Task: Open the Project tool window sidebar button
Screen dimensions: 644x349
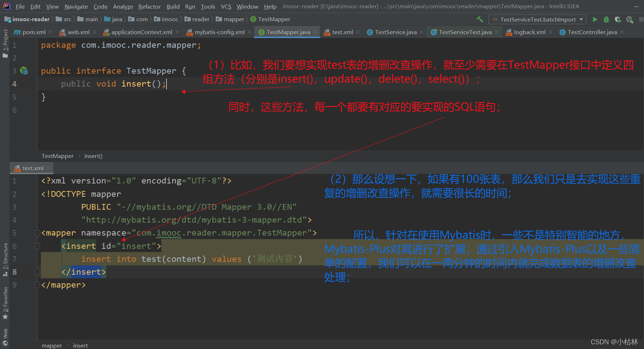Action: (5, 43)
